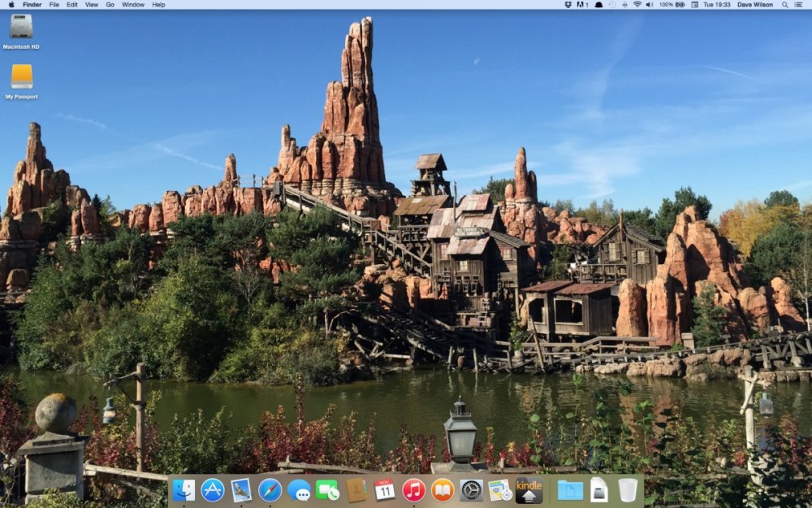Open the volume control in menu bar
Screen dimensions: 812x508
coord(650,5)
